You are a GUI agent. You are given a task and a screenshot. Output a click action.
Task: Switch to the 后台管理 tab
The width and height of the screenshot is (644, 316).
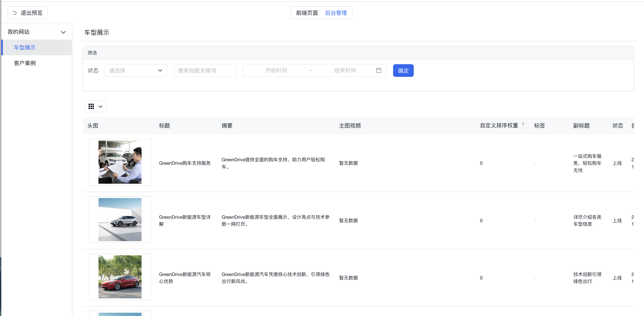click(336, 13)
